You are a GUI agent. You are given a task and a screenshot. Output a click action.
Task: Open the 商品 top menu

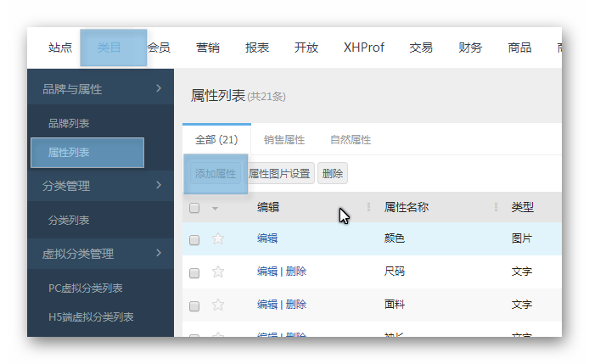519,48
